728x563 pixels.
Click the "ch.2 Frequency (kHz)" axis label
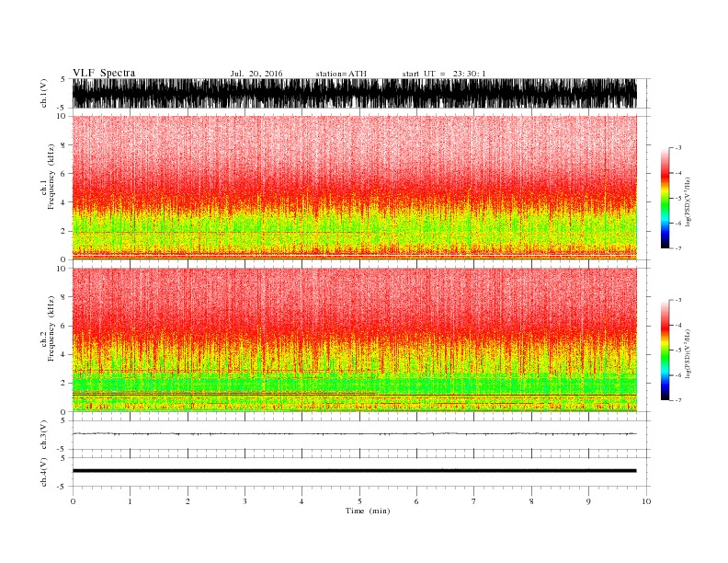(48, 329)
